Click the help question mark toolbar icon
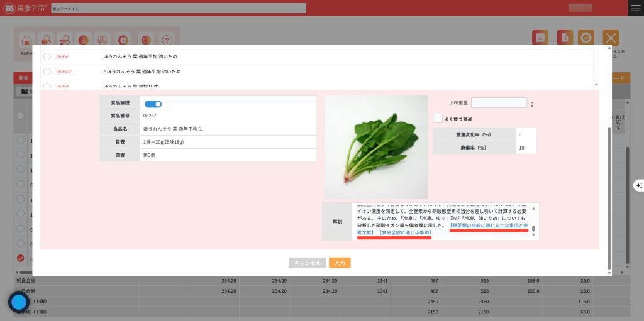This screenshot has height=321, width=644. click(167, 40)
